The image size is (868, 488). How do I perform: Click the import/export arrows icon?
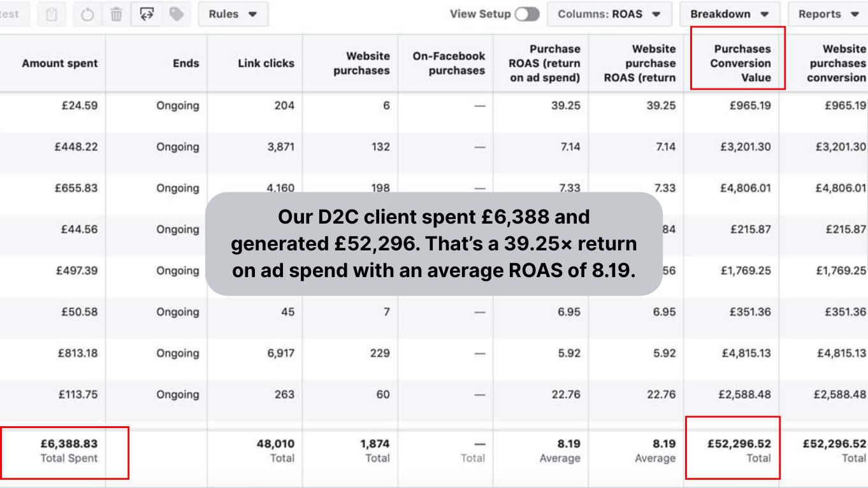[146, 14]
